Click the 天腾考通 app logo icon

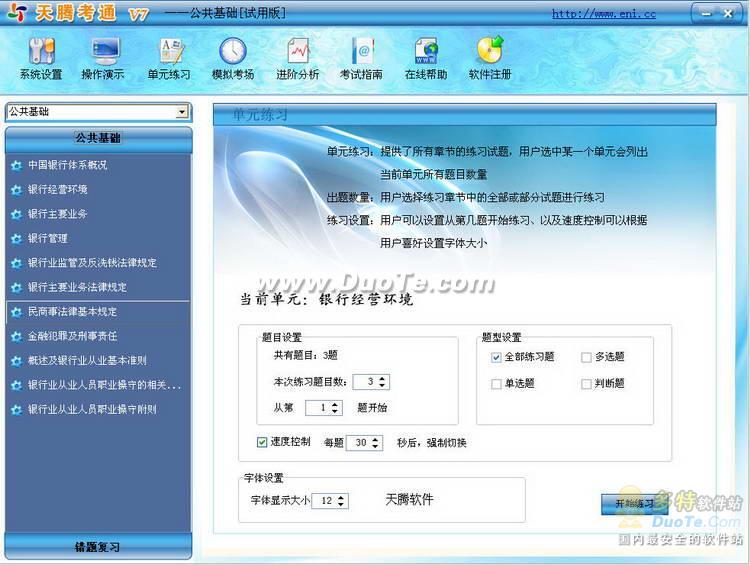tap(17, 13)
